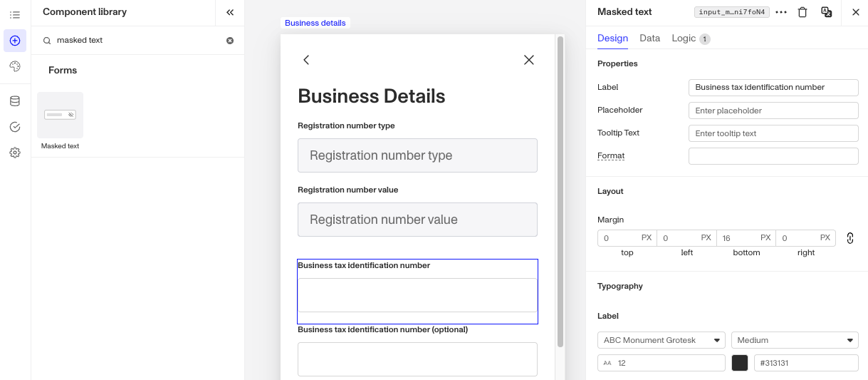Open the outline list icon in sidebar
The image size is (868, 380).
tap(15, 15)
